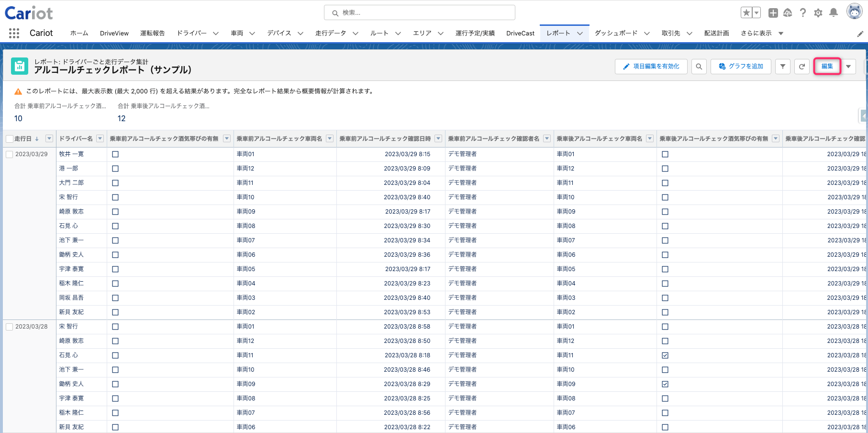Viewport: 868px width, 433px height.
Task: Expand the 走行データ tab chevron
Action: coord(356,34)
